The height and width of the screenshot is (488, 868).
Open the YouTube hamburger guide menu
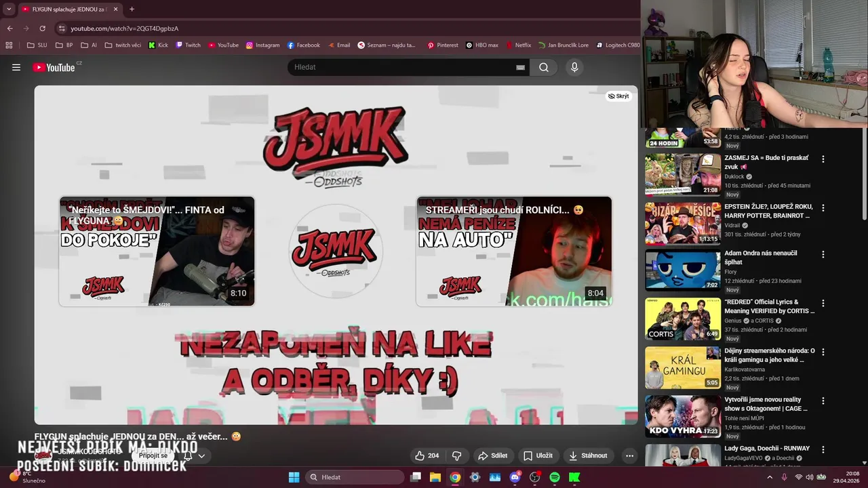16,67
